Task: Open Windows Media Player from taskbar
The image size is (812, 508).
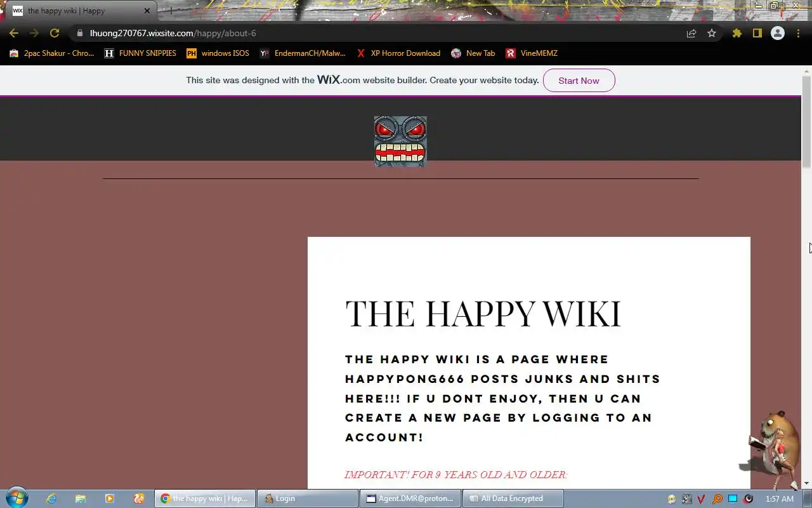Action: coord(109,498)
